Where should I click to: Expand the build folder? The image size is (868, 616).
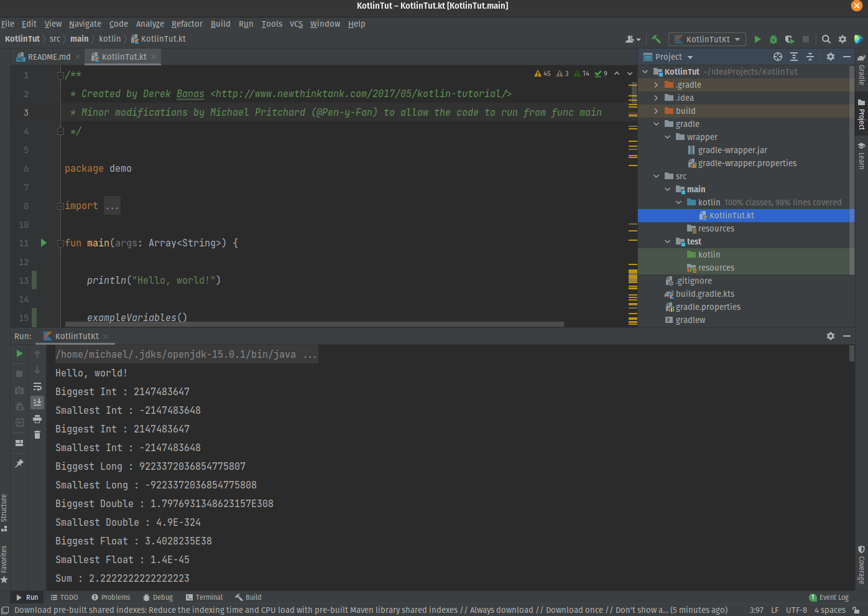656,111
